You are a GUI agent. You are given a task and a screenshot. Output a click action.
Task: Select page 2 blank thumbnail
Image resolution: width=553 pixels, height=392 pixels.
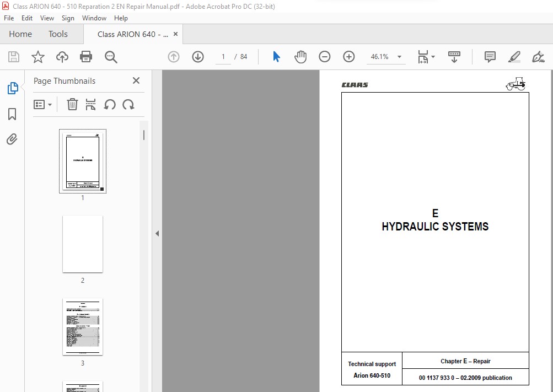83,244
